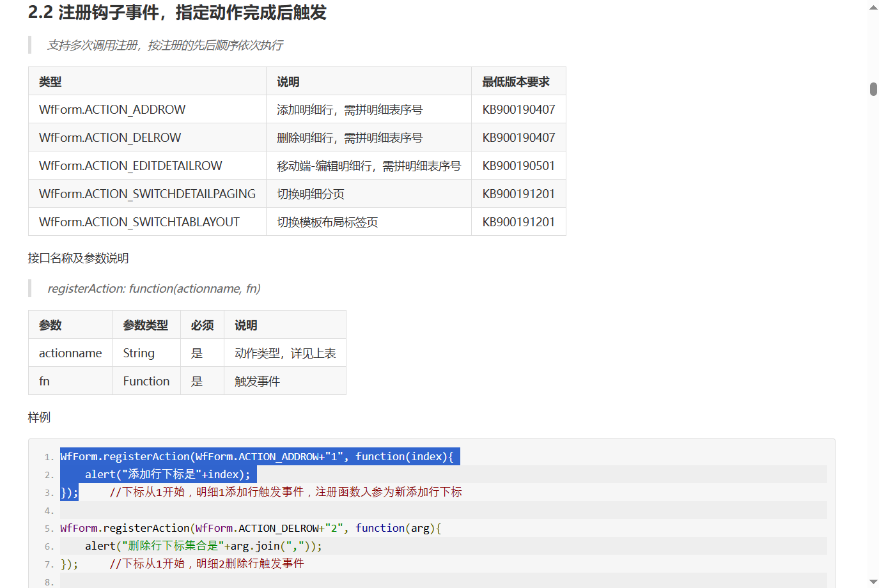Image resolution: width=879 pixels, height=588 pixels.
Task: Click the scrollbar down arrow
Action: [873, 580]
